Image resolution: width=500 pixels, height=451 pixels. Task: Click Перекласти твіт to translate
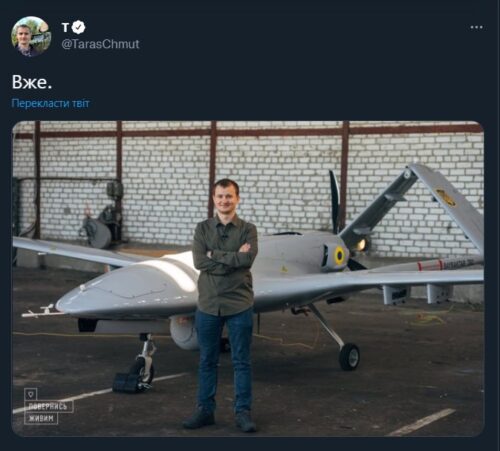[50, 103]
